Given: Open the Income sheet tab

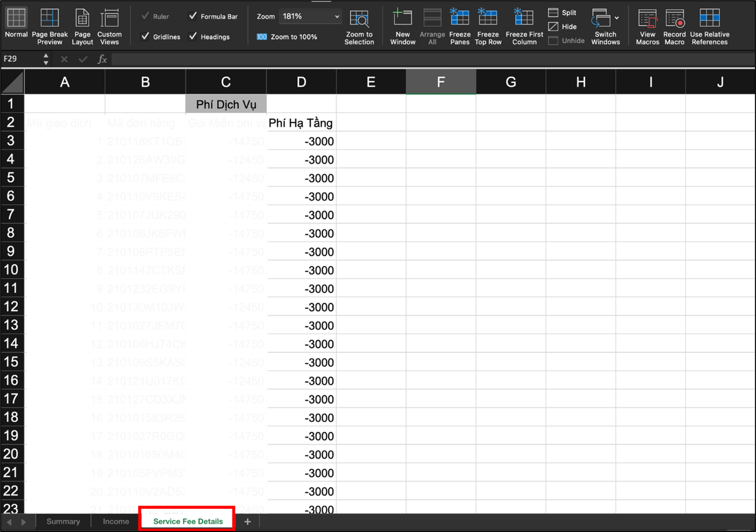Looking at the screenshot, I should [116, 522].
